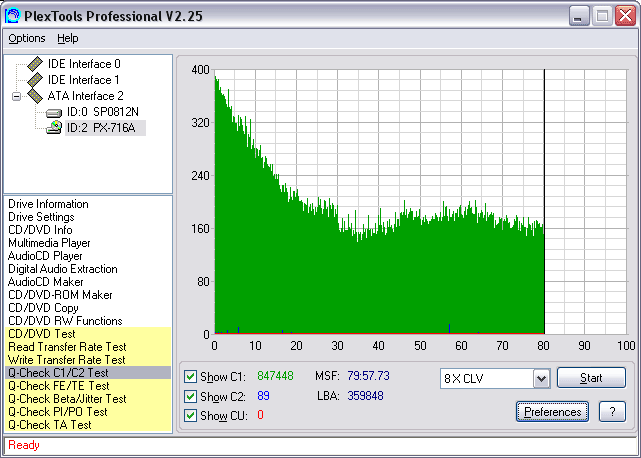Click the ATA Interface 2 chip icon
The image size is (641, 458).
[x=35, y=96]
